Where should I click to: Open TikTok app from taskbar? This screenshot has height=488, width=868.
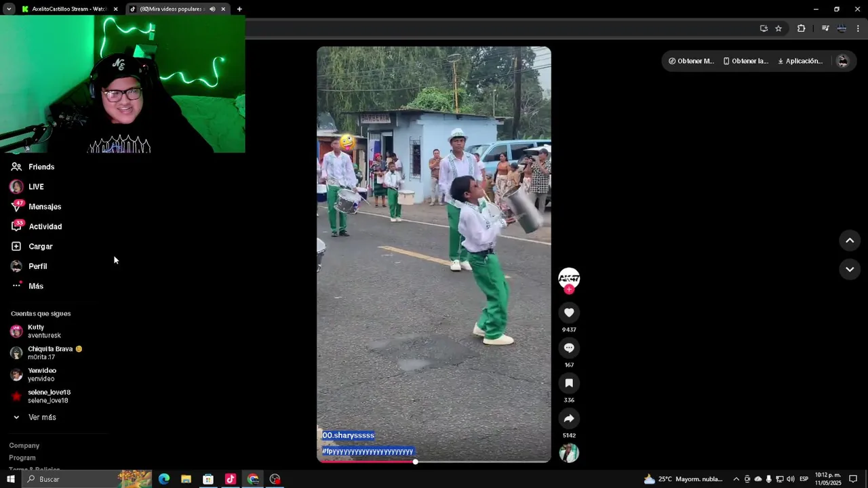click(x=231, y=479)
